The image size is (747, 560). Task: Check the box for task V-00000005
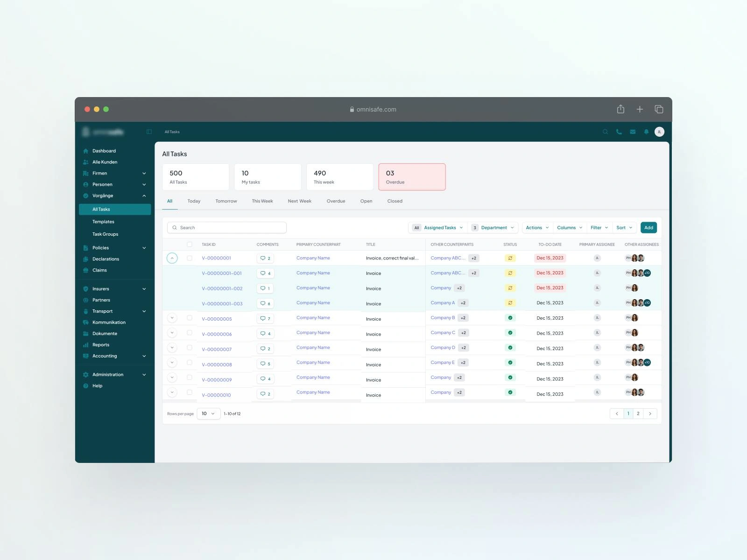click(189, 318)
